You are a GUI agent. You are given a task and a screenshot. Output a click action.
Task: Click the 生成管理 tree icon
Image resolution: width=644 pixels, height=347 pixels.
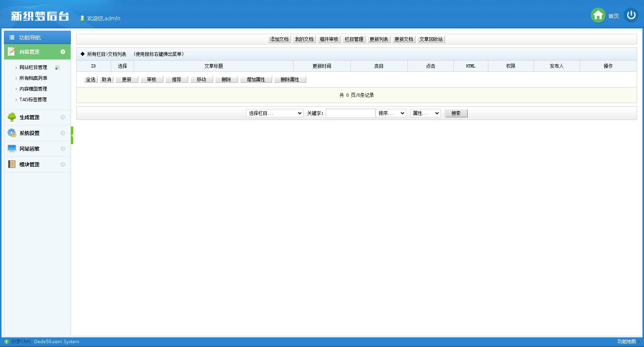11,117
